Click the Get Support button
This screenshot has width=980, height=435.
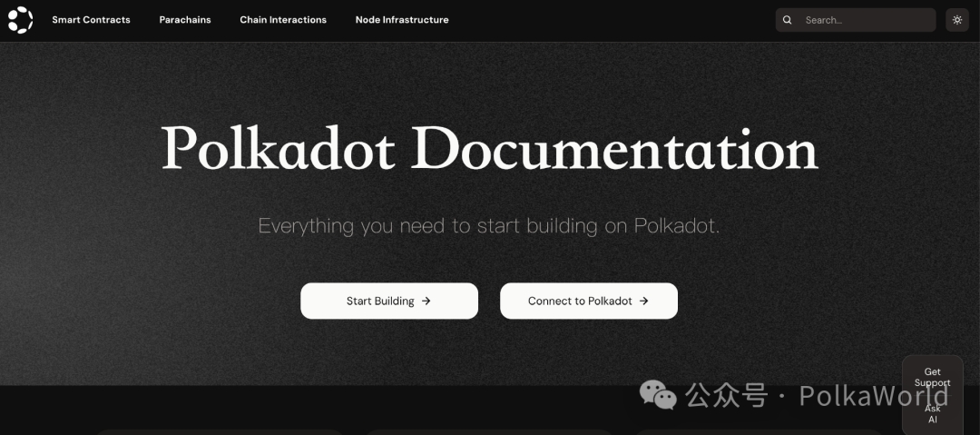coord(933,378)
